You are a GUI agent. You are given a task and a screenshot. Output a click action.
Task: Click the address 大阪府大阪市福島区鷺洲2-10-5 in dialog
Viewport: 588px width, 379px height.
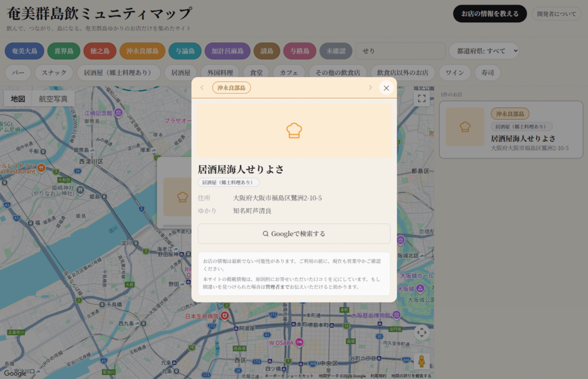[277, 198]
